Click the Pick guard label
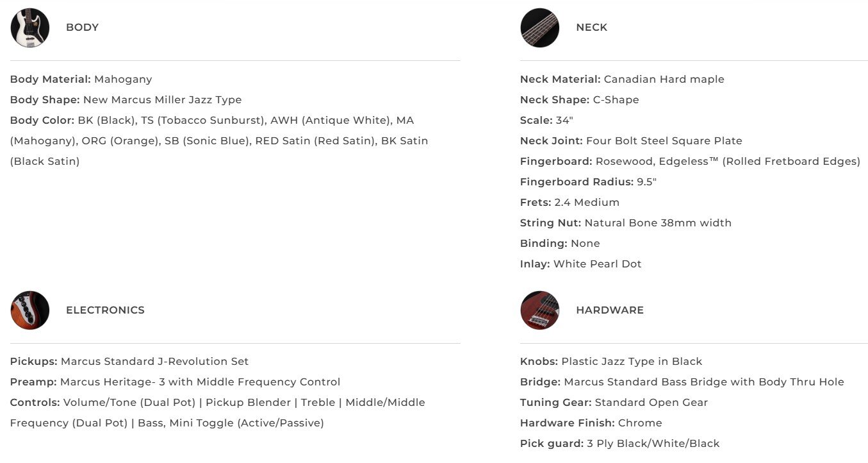Screen dimensions: 868x463 click(552, 444)
